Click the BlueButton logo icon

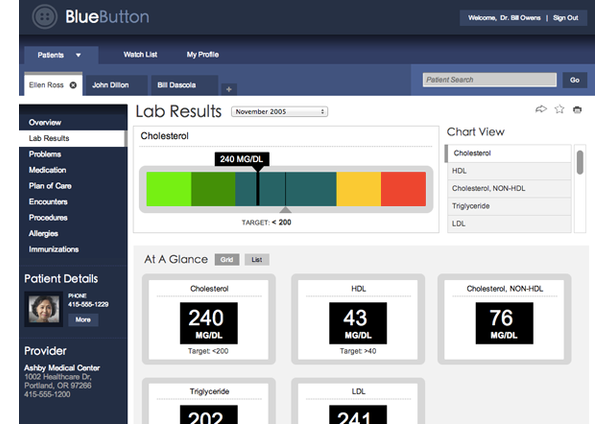[44, 17]
